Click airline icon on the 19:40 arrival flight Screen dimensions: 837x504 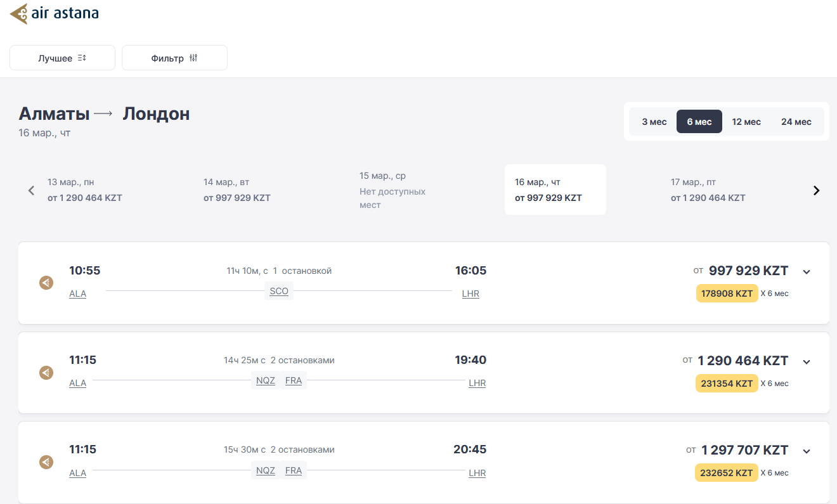46,373
